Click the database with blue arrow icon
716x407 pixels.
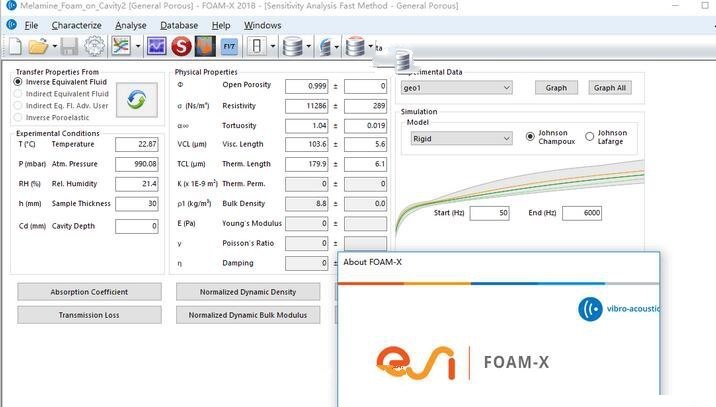point(325,47)
